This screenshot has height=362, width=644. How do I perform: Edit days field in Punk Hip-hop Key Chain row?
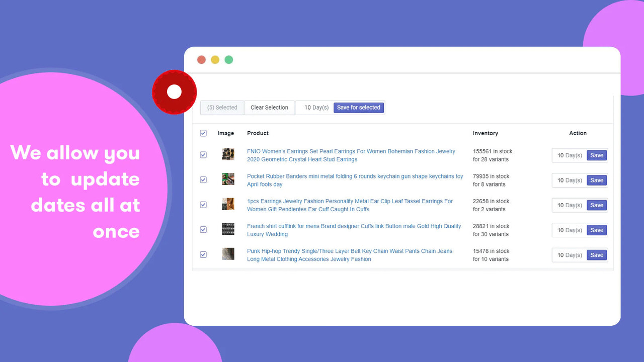570,255
